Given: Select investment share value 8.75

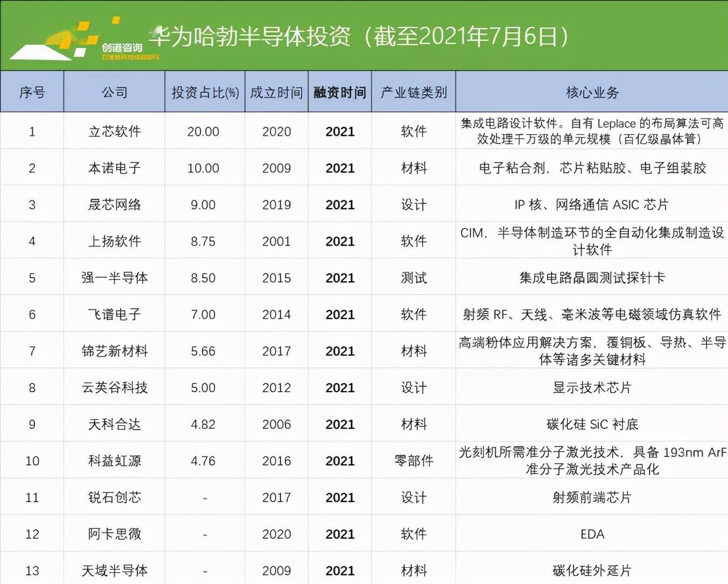Looking at the screenshot, I should click(x=203, y=241).
